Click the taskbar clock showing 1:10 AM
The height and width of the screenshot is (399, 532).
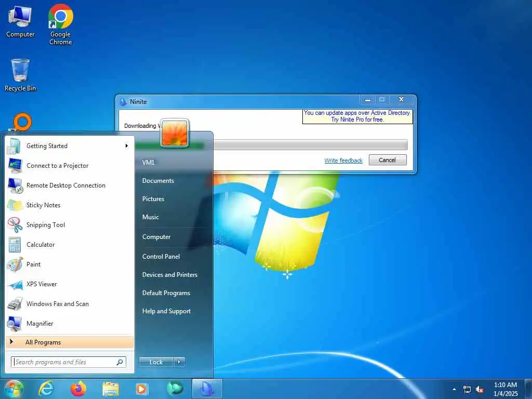(506, 389)
